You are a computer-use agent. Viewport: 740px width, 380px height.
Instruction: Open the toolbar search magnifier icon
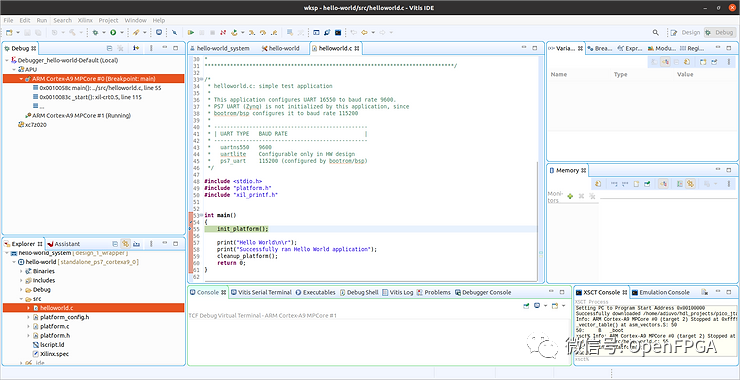tap(656, 33)
